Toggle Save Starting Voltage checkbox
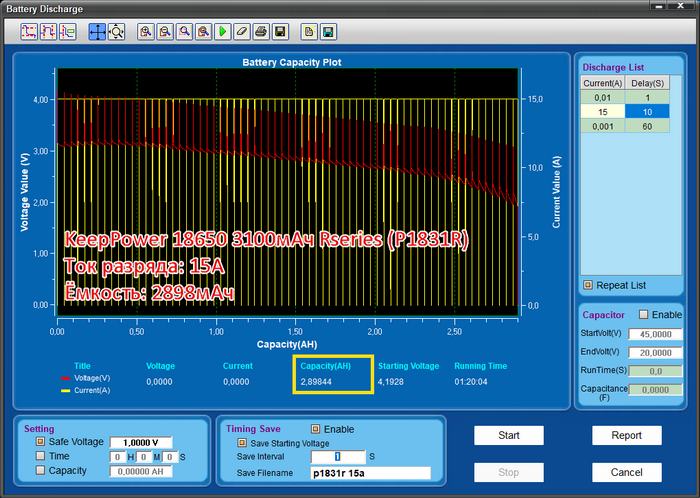This screenshot has height=498, width=700. 241,442
